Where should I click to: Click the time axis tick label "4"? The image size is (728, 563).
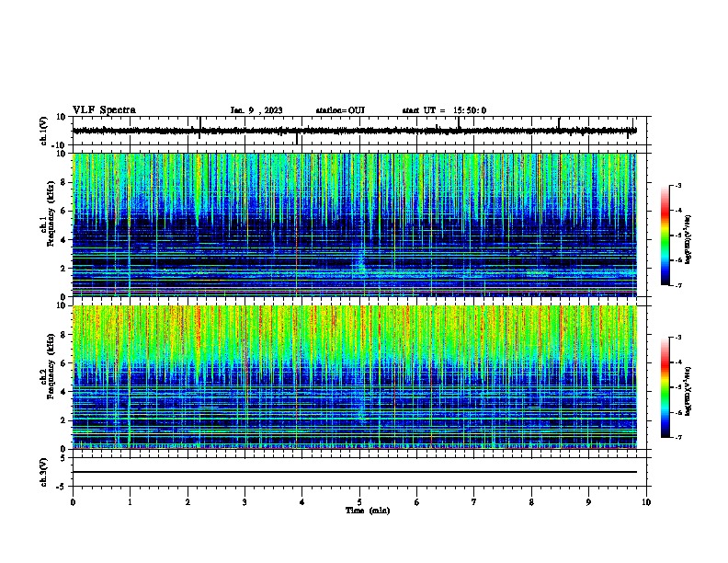pos(302,502)
